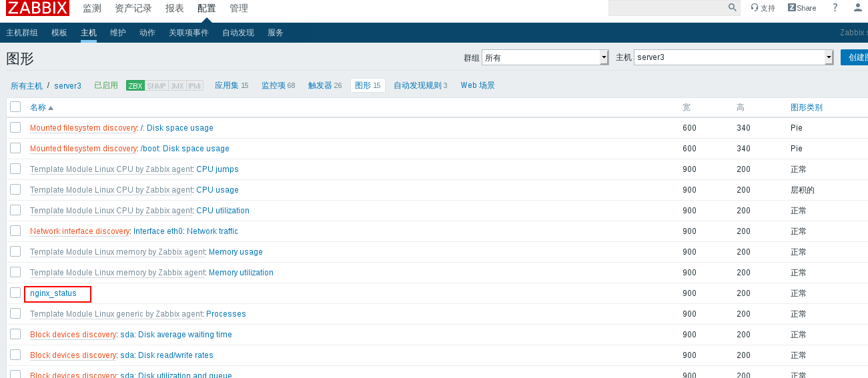Click the SNMP availability badge

(x=156, y=86)
